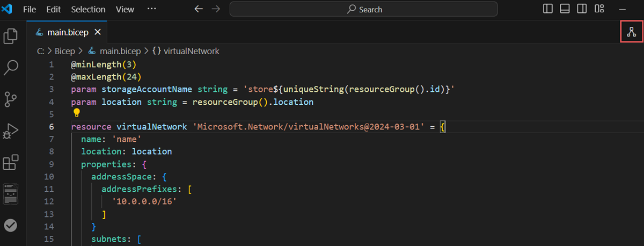
Task: Open virtualNetwork breadcrumb symbol dropdown
Action: pyautogui.click(x=186, y=51)
